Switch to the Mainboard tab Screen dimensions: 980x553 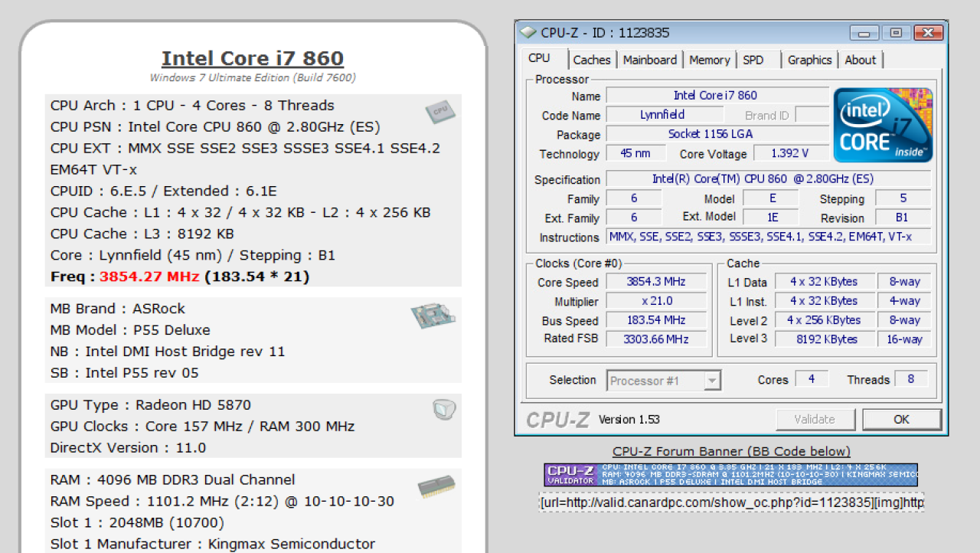click(x=650, y=60)
